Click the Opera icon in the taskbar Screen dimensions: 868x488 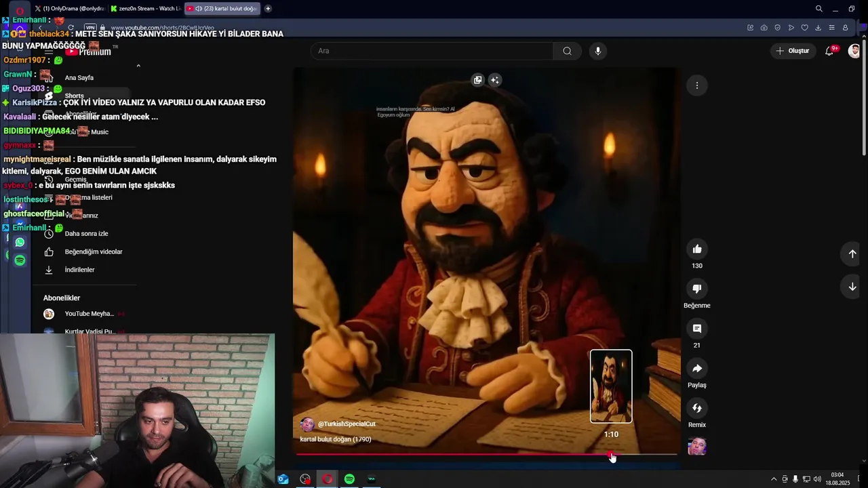(328, 479)
